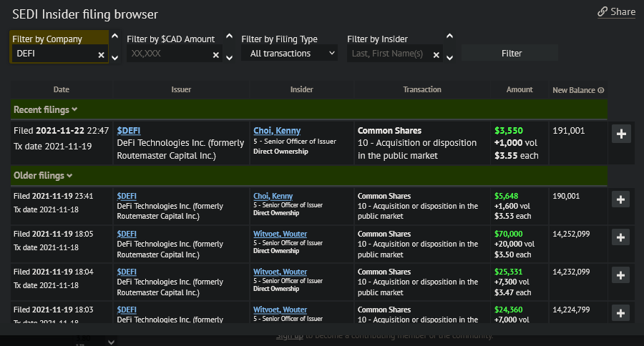Expand the $70,000 Witvoet filing row
Screen dimensions: 644x346
click(x=620, y=238)
